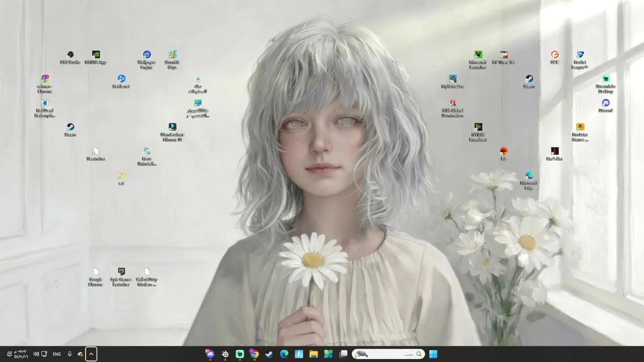Open network settings from the tray icon

pos(44,354)
